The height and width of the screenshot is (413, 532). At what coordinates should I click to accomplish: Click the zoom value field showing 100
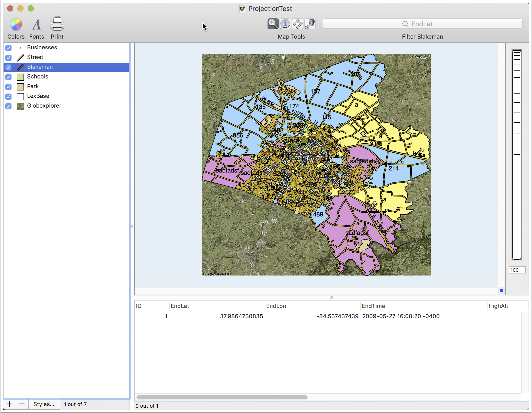[x=517, y=270]
